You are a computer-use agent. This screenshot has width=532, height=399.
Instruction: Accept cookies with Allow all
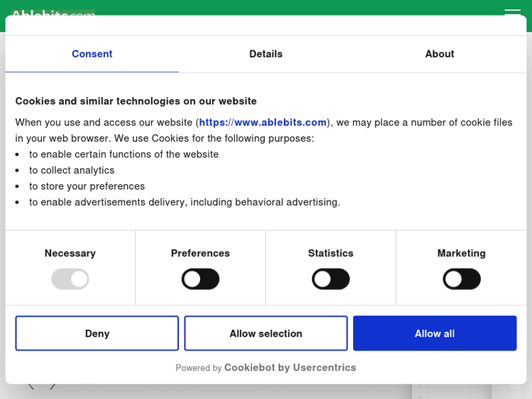coord(435,333)
